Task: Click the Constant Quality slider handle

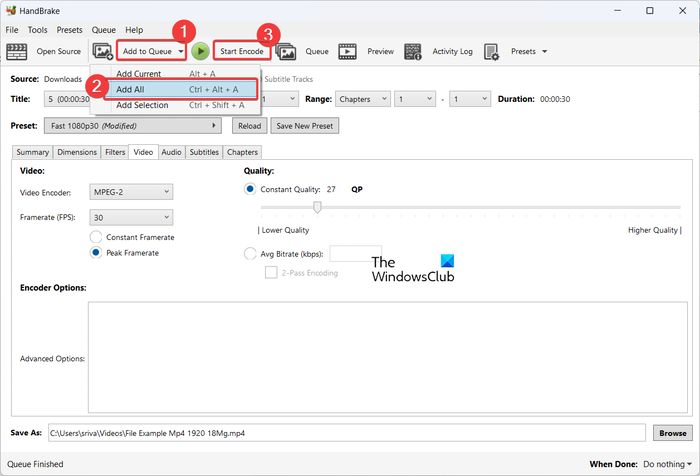Action: pyautogui.click(x=317, y=207)
